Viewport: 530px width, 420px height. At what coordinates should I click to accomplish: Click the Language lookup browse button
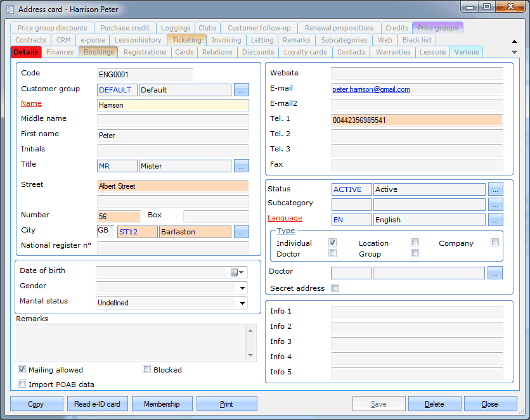coord(496,220)
